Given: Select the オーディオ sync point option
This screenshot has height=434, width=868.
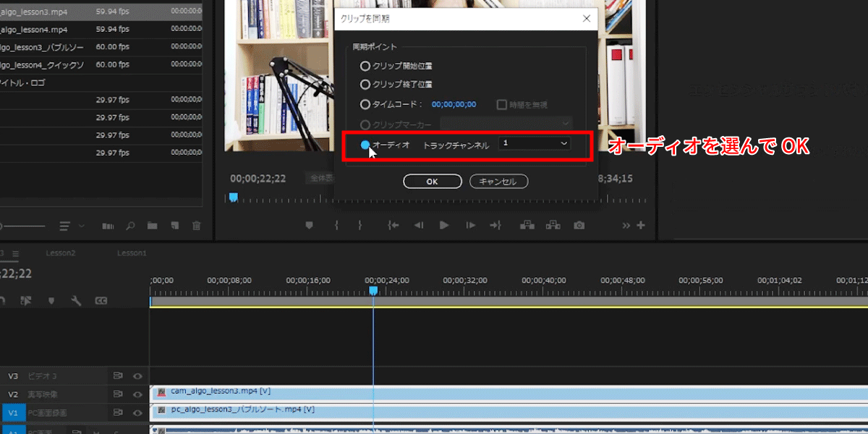Looking at the screenshot, I should [365, 145].
